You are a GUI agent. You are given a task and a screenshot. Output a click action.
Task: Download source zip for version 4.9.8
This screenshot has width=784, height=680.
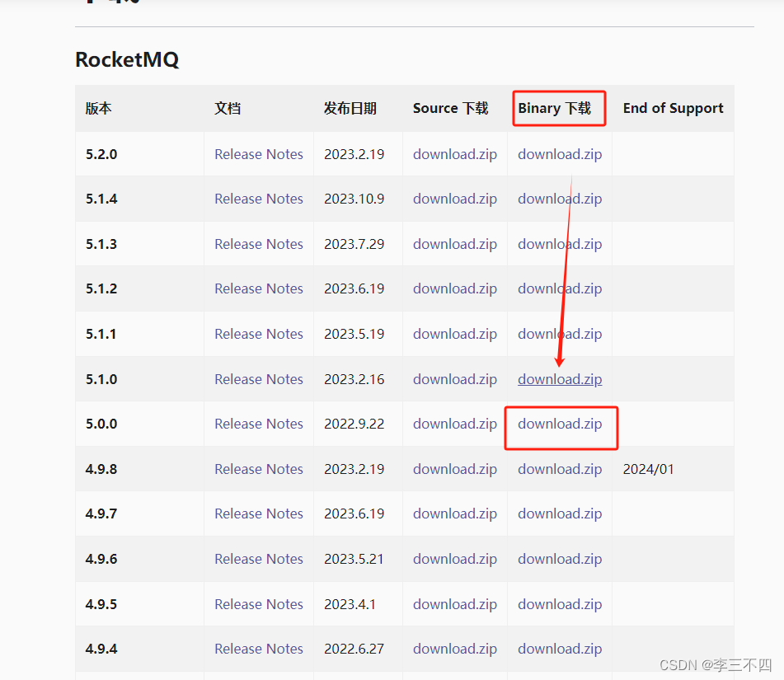click(455, 469)
